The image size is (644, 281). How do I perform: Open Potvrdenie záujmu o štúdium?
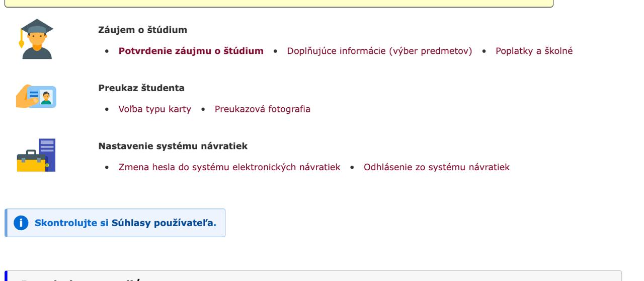[x=191, y=51]
